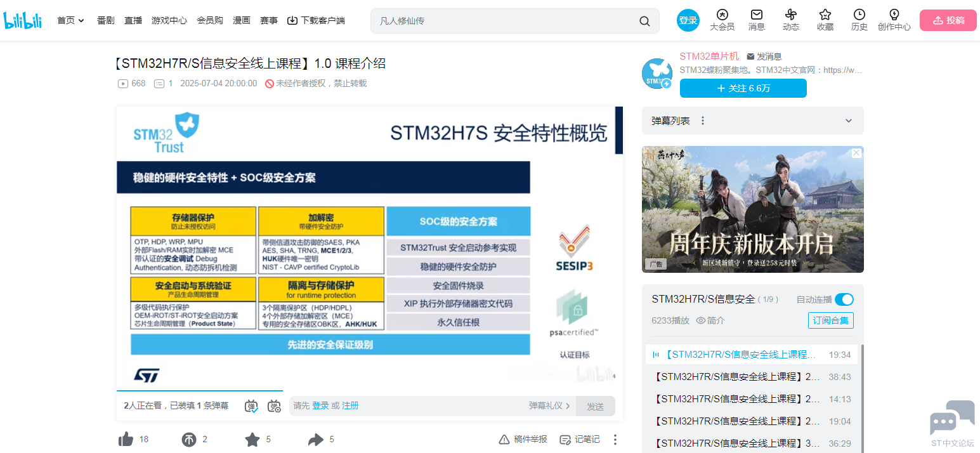This screenshot has width=980, height=453.
Task: Select playlist episode with 19:34 duration
Action: tap(751, 355)
